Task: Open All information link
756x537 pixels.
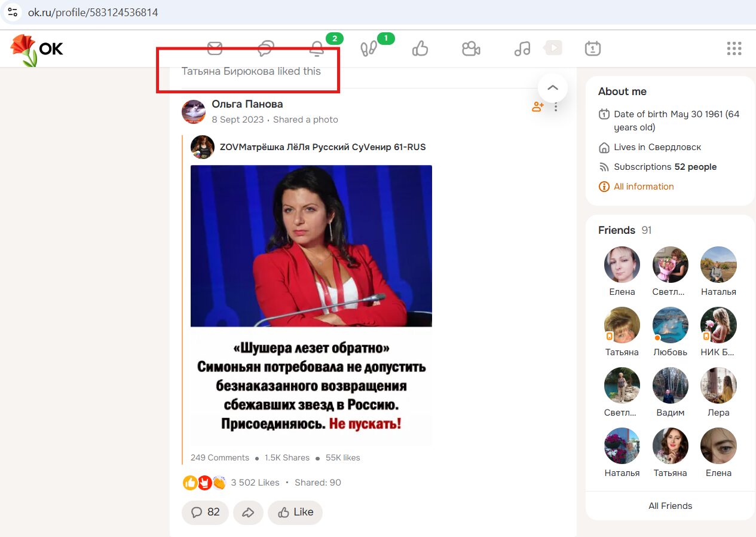Action: [x=644, y=187]
